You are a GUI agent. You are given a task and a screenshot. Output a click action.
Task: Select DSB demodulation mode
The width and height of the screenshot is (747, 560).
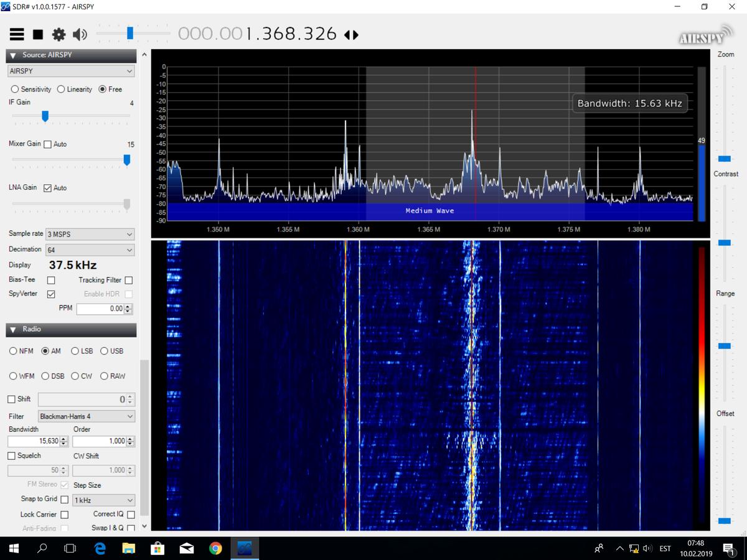click(45, 376)
